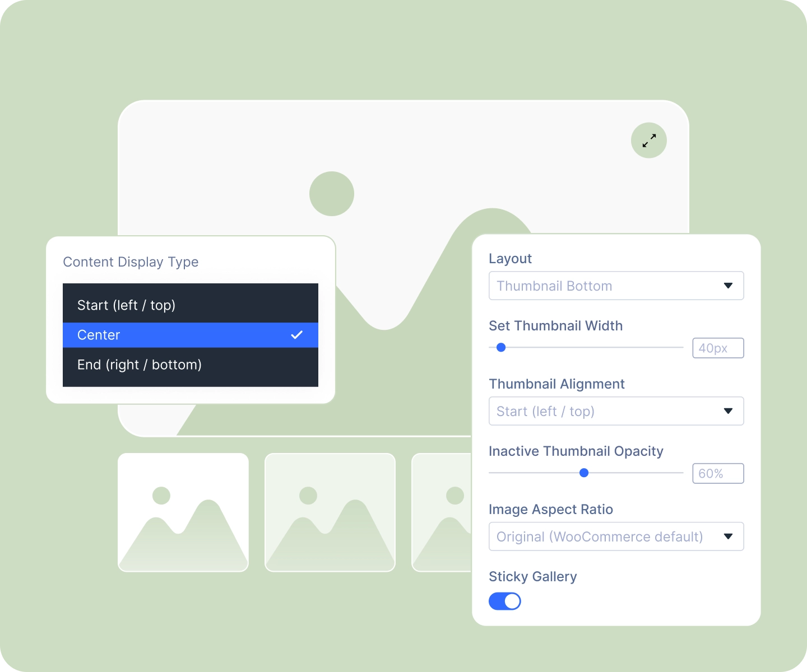
Task: Click the Layout label text
Action: (x=510, y=259)
